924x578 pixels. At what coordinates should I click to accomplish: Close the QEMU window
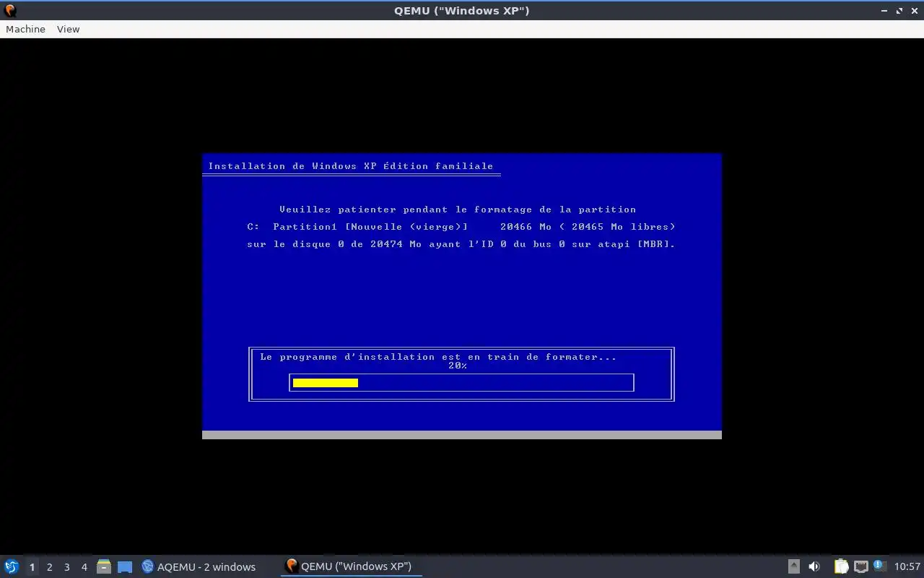pyautogui.click(x=914, y=11)
